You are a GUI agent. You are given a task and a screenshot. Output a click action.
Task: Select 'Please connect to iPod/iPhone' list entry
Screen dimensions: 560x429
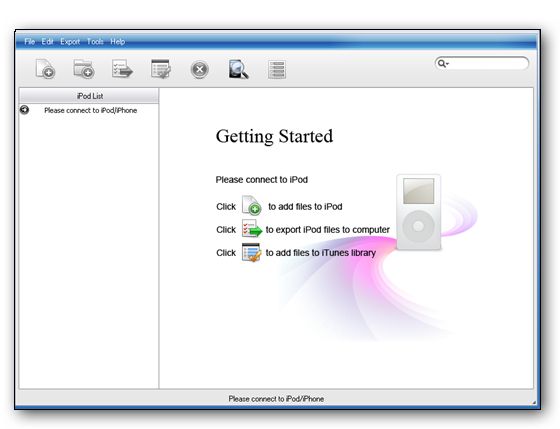click(x=90, y=110)
